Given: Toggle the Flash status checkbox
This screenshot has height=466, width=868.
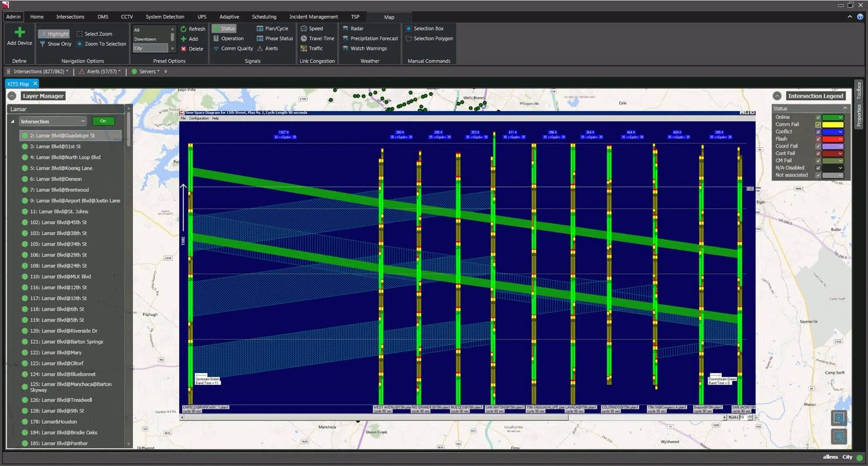Looking at the screenshot, I should tap(818, 139).
